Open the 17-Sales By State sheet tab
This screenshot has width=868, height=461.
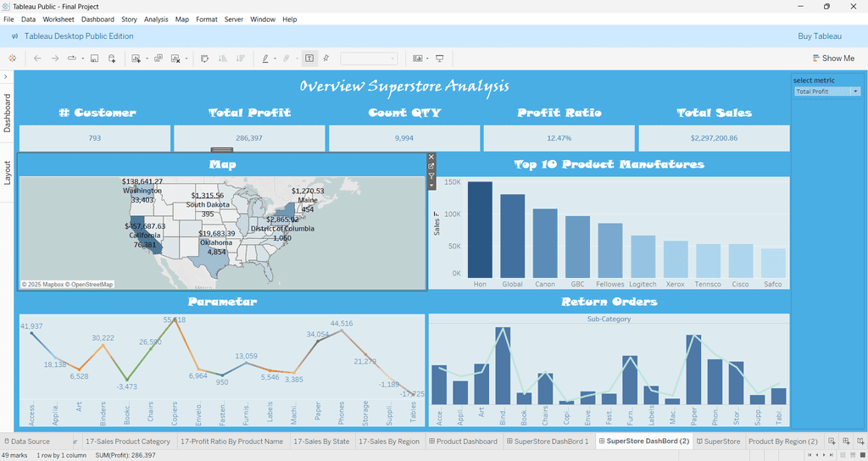[321, 441]
